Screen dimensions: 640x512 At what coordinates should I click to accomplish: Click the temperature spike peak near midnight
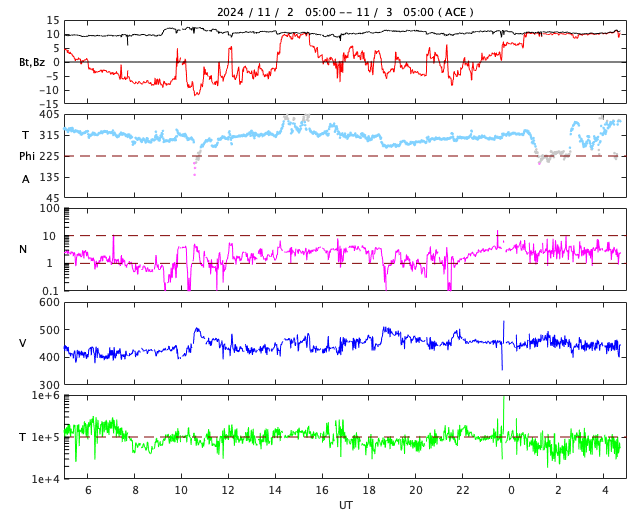(x=504, y=398)
